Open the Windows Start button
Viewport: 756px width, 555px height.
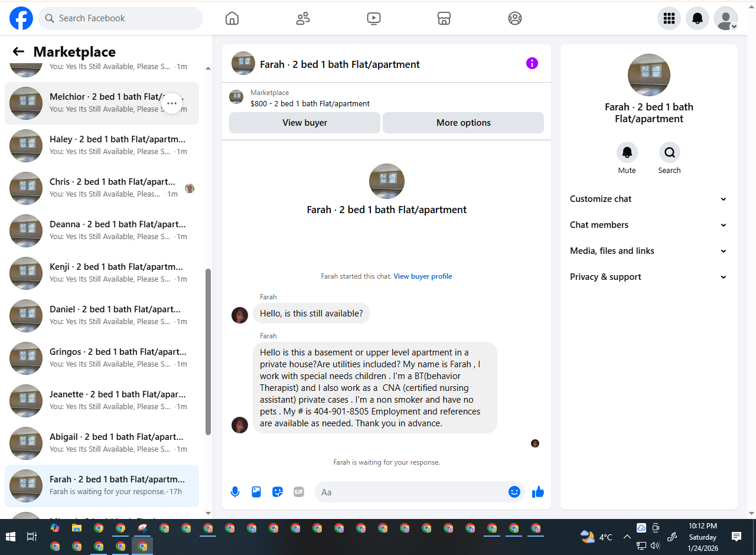tap(10, 537)
